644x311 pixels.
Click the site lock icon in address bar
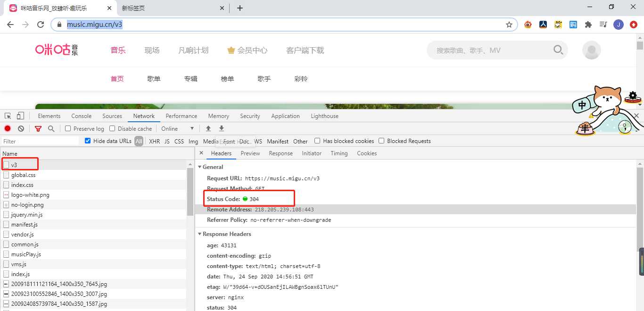point(59,25)
